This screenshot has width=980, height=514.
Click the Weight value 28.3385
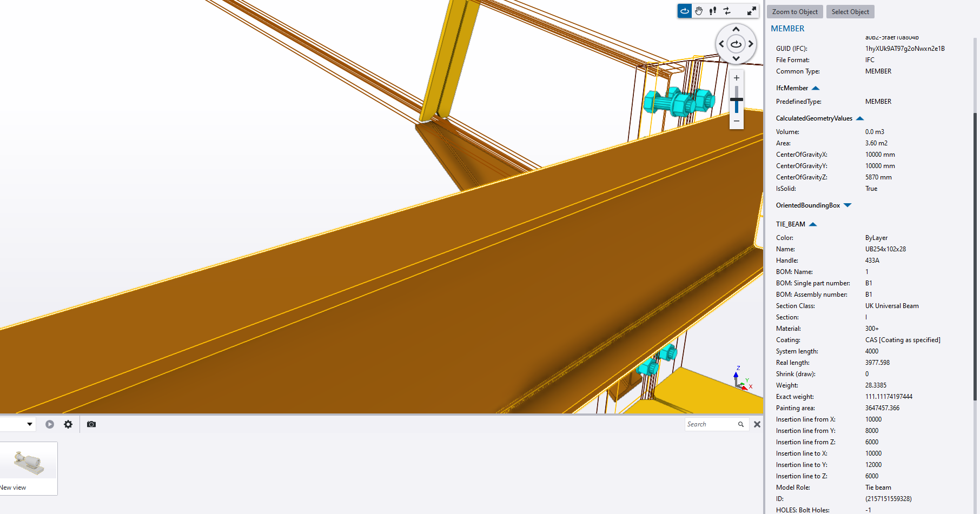pyautogui.click(x=876, y=385)
